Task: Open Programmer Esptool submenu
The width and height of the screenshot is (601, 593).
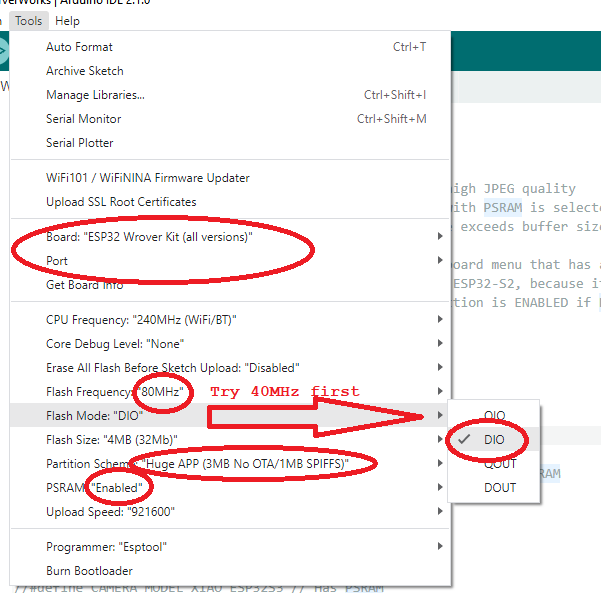Action: tap(230, 547)
